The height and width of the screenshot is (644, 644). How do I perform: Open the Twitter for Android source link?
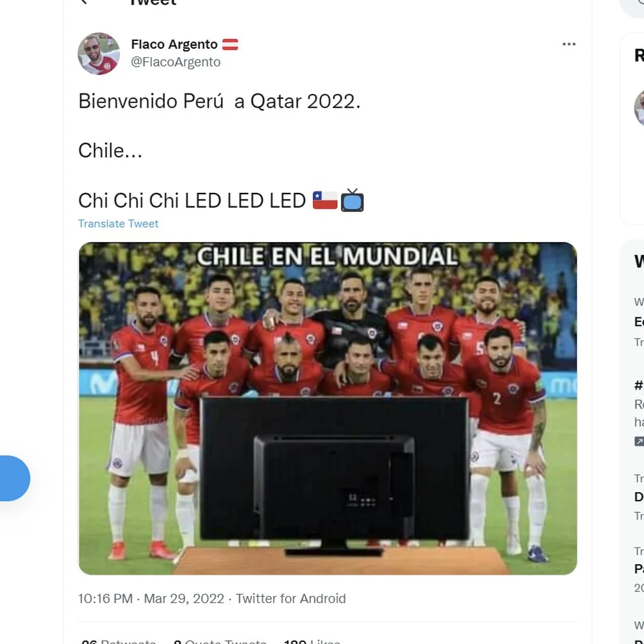coord(291,599)
